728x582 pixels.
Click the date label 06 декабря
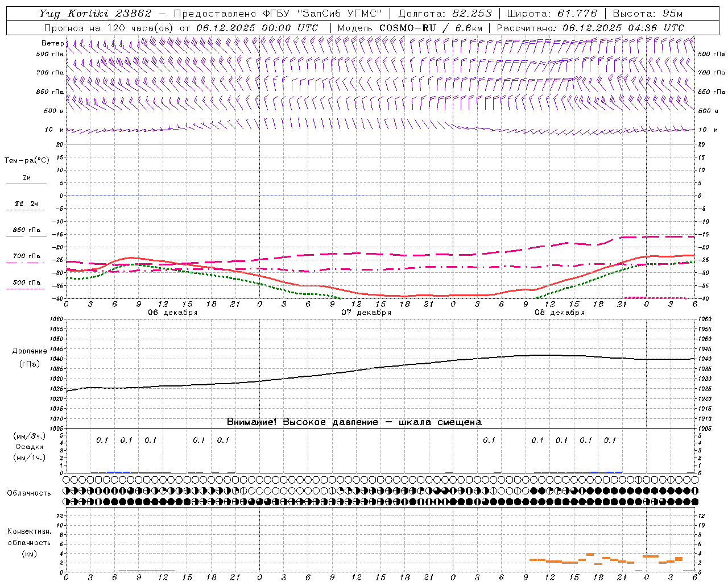tap(173, 313)
